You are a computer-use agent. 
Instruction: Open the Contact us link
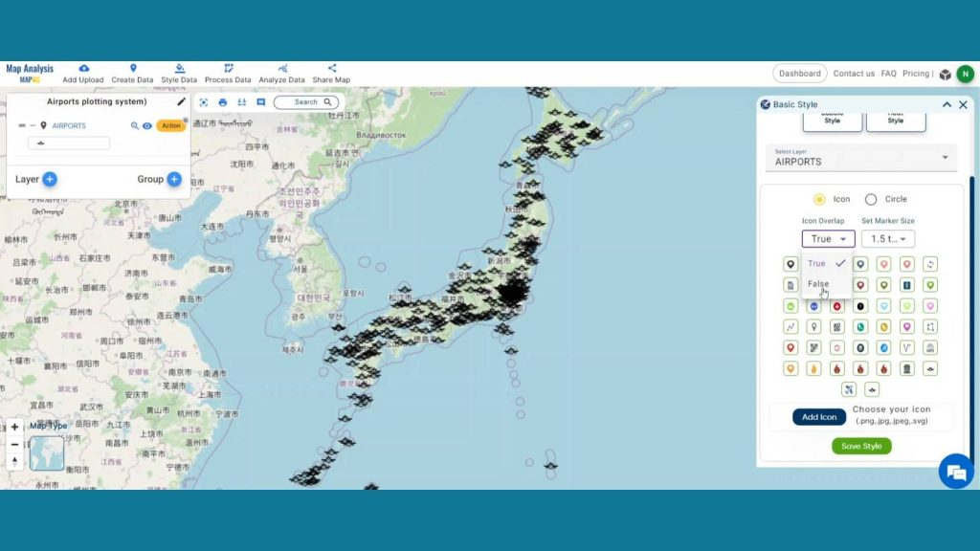coord(854,74)
